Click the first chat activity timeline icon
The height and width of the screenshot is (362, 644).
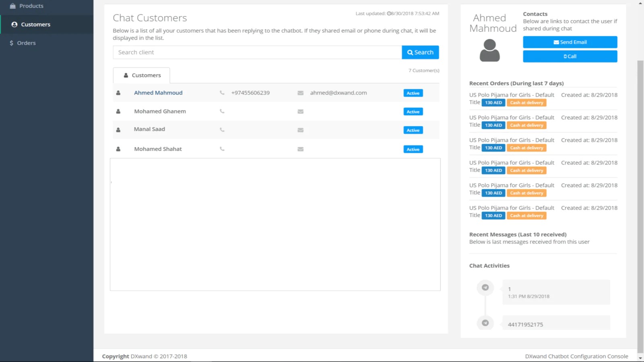(485, 288)
